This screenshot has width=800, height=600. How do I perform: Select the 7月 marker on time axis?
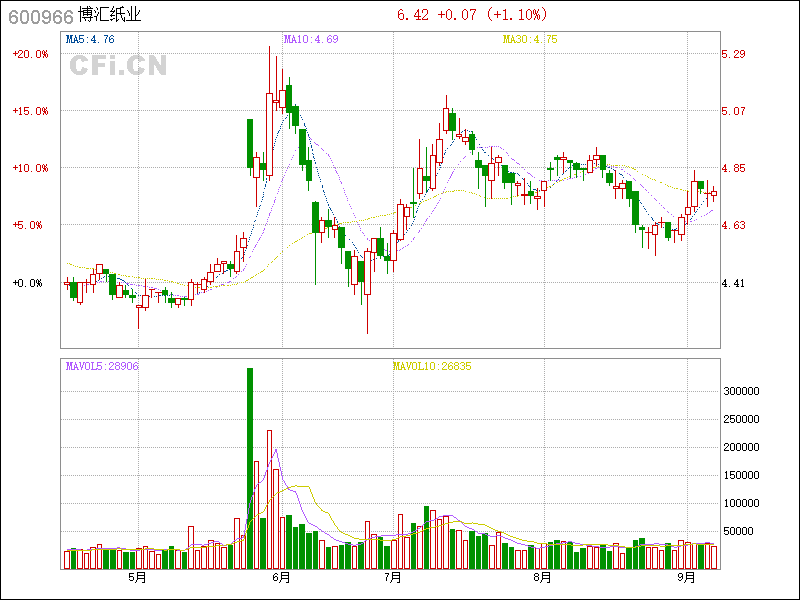pos(393,577)
